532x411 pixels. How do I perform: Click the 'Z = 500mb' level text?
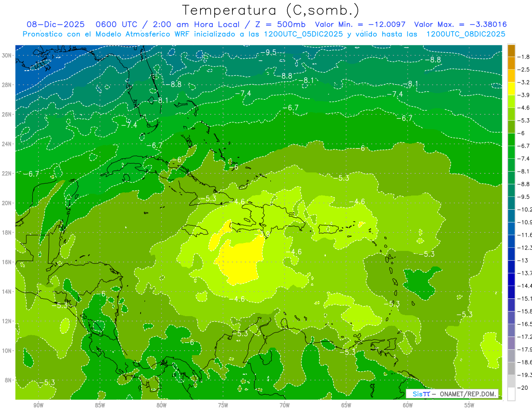281,24
